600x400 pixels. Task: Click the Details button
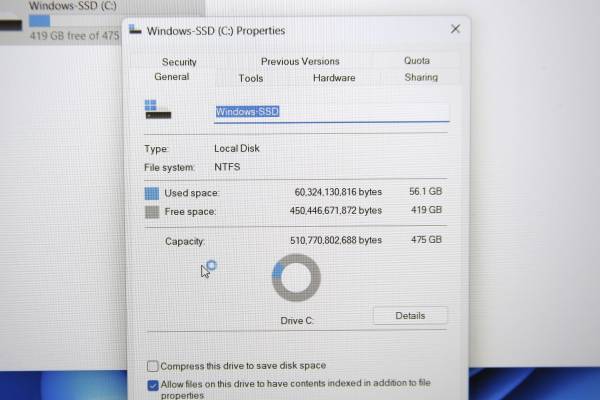[410, 316]
